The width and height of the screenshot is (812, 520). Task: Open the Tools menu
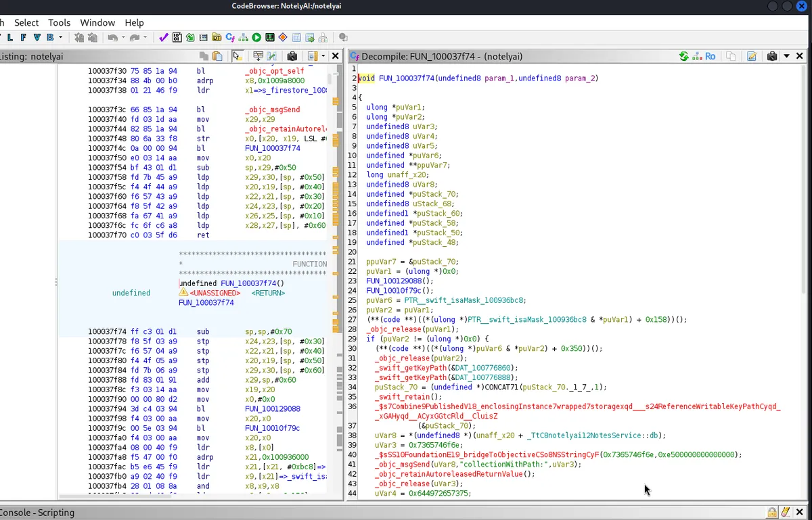tap(59, 22)
